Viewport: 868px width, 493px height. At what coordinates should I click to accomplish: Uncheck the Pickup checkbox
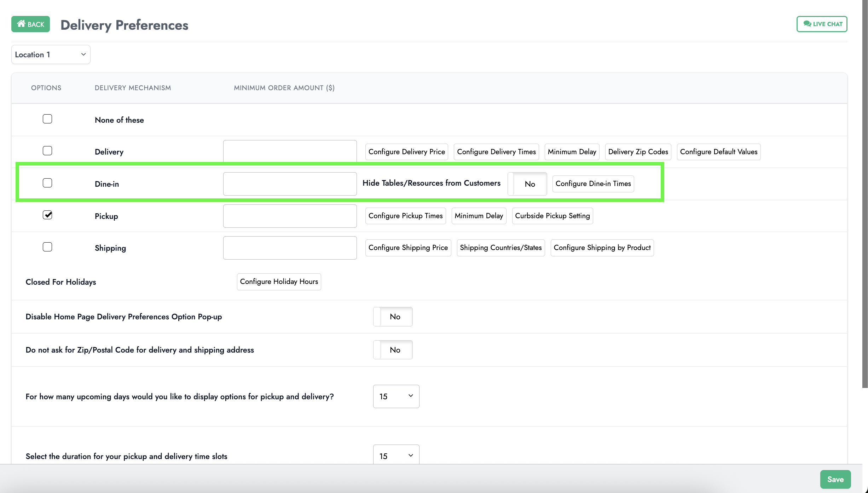[x=47, y=215]
